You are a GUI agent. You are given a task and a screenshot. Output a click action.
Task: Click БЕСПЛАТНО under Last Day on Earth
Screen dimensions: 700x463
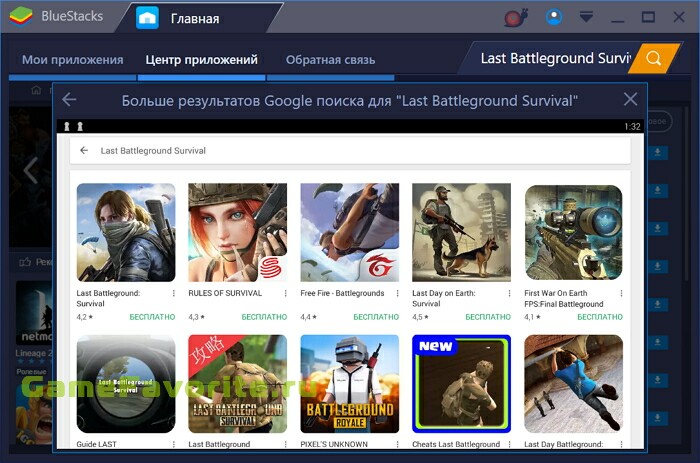coord(488,317)
